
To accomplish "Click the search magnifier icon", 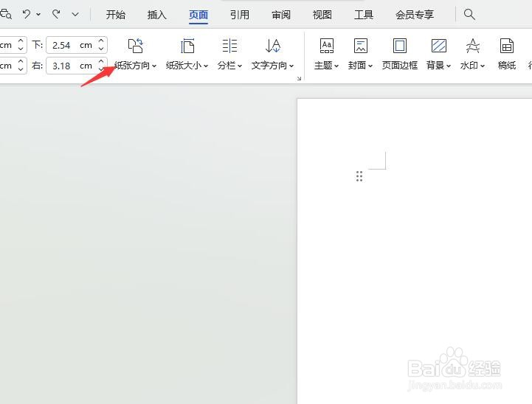I will (469, 14).
